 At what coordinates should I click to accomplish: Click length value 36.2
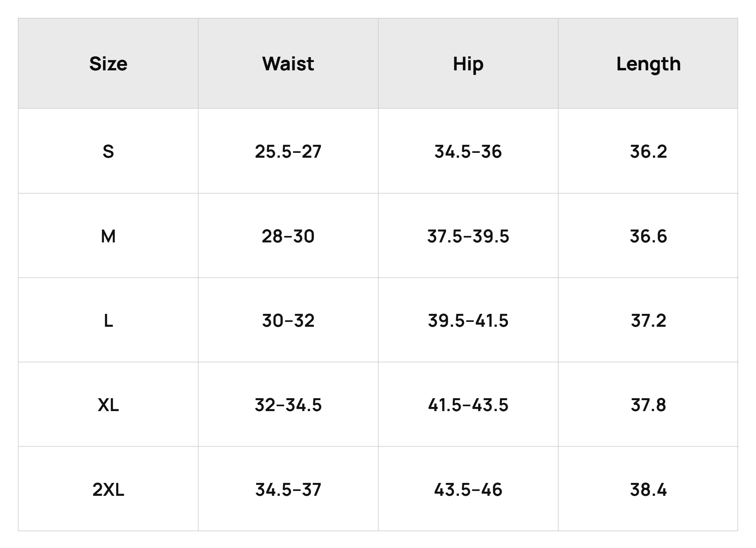point(648,152)
